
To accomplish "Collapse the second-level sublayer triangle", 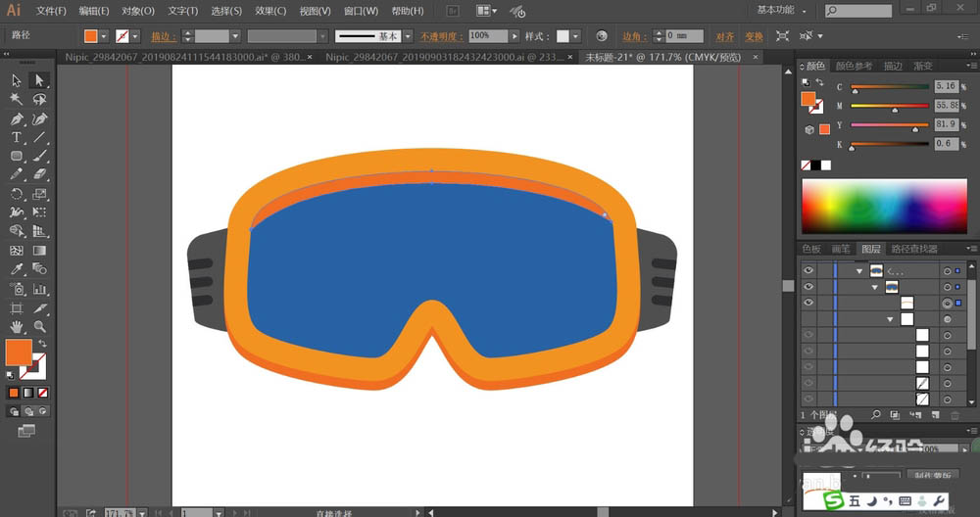I will coord(875,287).
